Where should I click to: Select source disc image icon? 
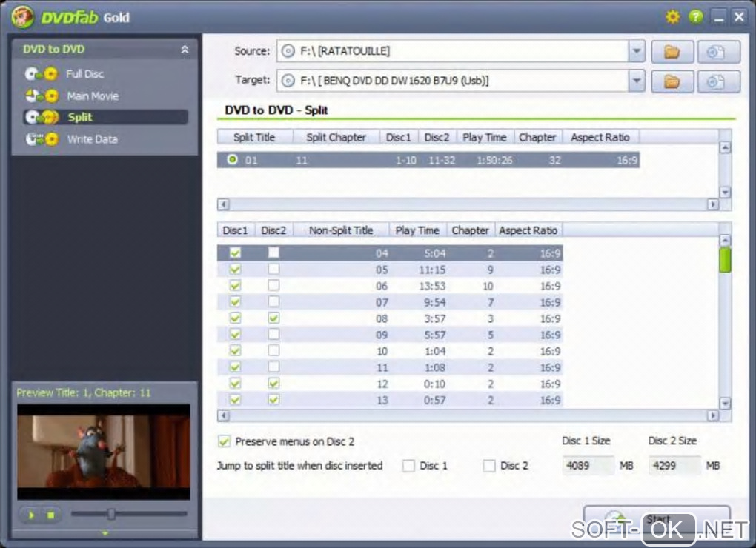coord(718,52)
